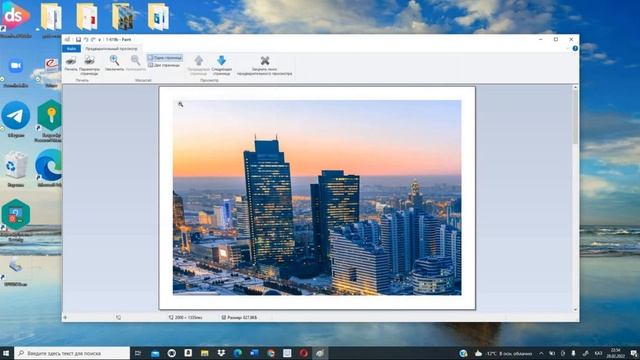Open the Microsoft Edge desktop shortcut
The image size is (640, 360).
(49, 168)
